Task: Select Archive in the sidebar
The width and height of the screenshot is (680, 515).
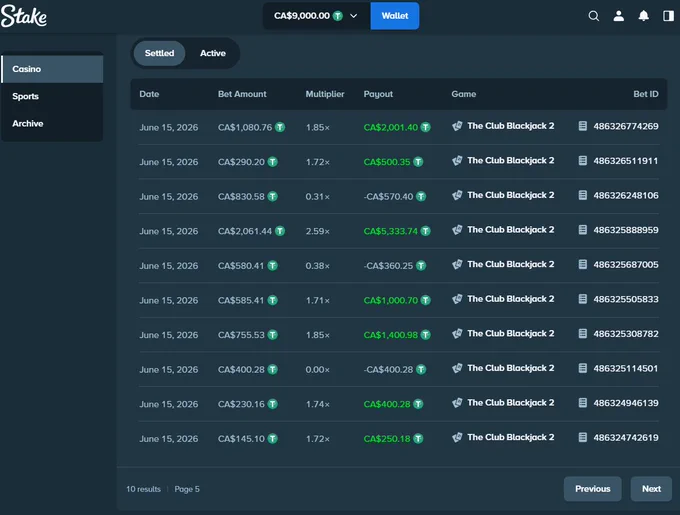Action: (52, 124)
